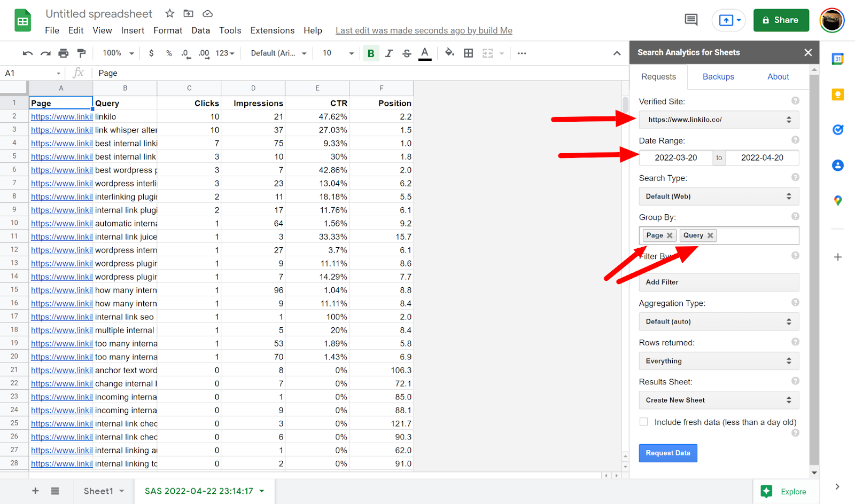The image size is (855, 504).
Task: Remove the Query tag from Group By
Action: [710, 235]
